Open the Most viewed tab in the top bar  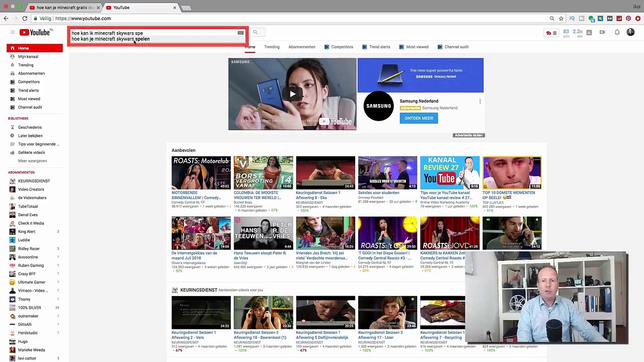click(414, 47)
